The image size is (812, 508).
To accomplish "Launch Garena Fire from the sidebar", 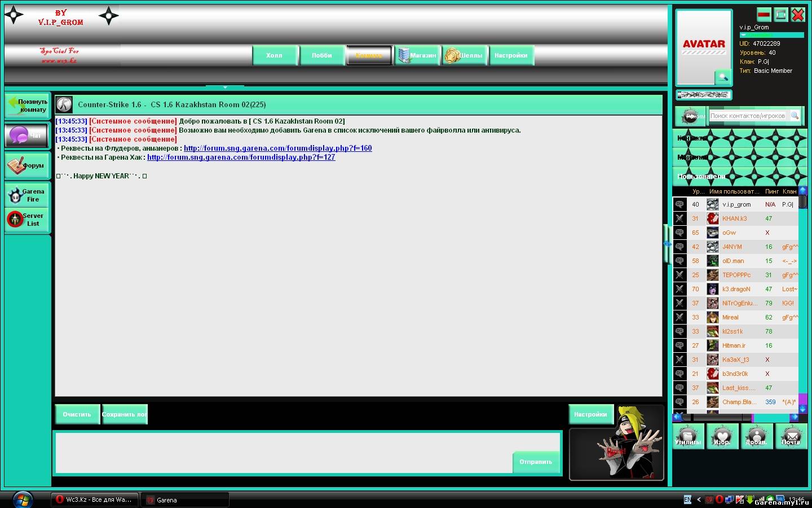I will tap(27, 195).
